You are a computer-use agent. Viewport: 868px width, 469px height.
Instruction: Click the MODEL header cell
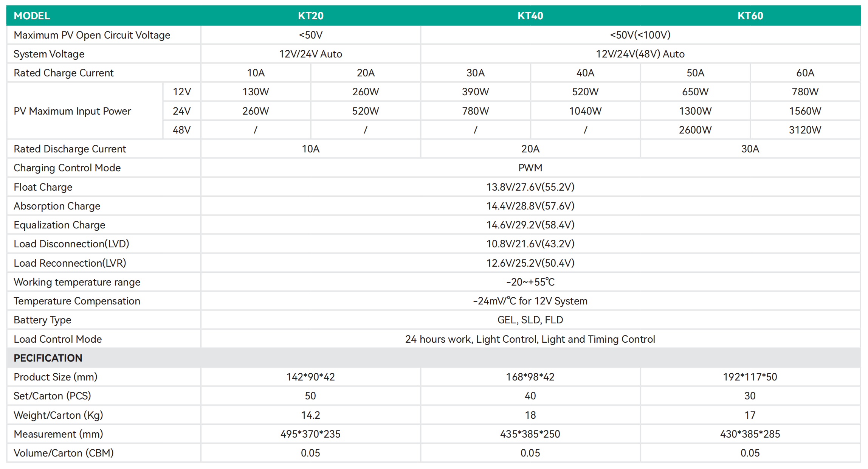(x=32, y=16)
